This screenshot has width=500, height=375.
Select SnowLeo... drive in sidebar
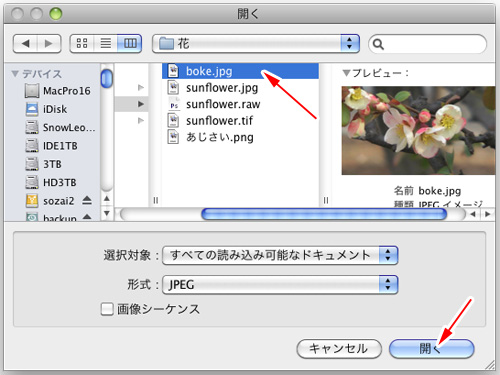(x=60, y=127)
